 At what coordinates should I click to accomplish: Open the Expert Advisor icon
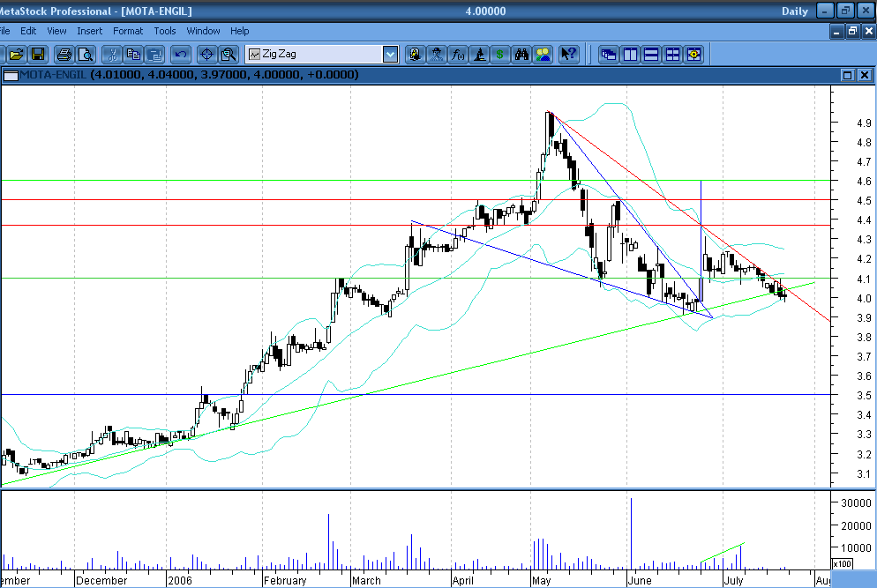coord(415,55)
